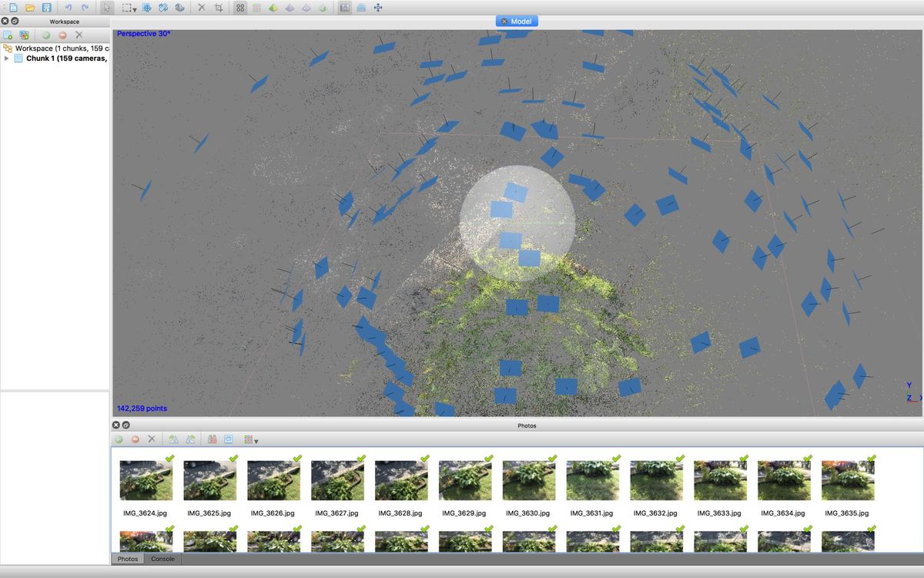Select the Model tab
Screen dimensions: 924x578
click(x=517, y=21)
